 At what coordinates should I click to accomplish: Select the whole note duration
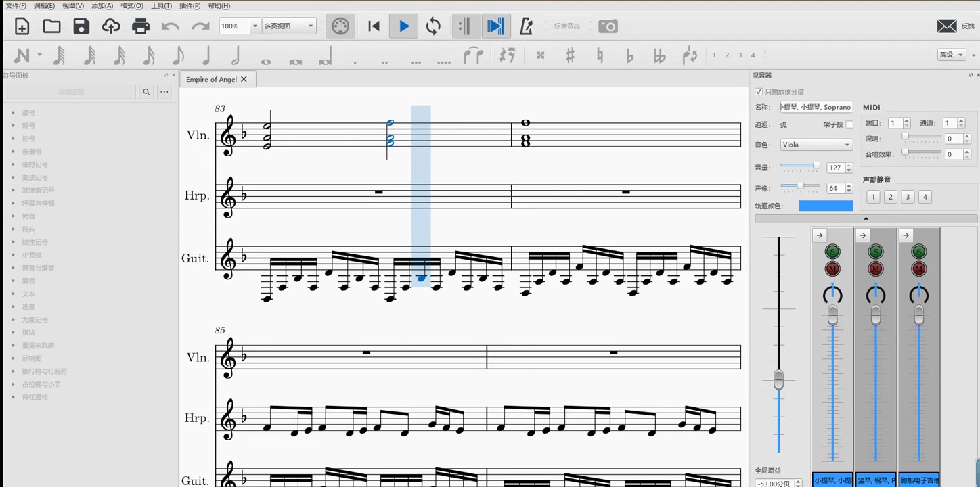(x=265, y=61)
